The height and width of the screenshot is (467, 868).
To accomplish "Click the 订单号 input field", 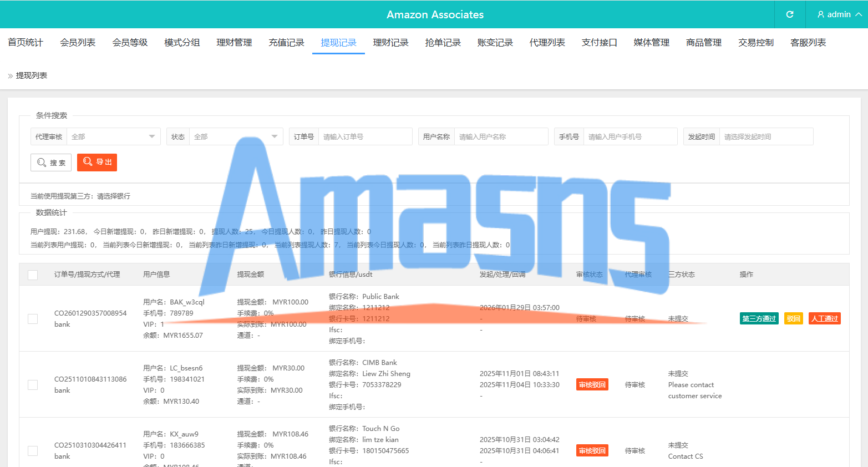I will pos(366,136).
